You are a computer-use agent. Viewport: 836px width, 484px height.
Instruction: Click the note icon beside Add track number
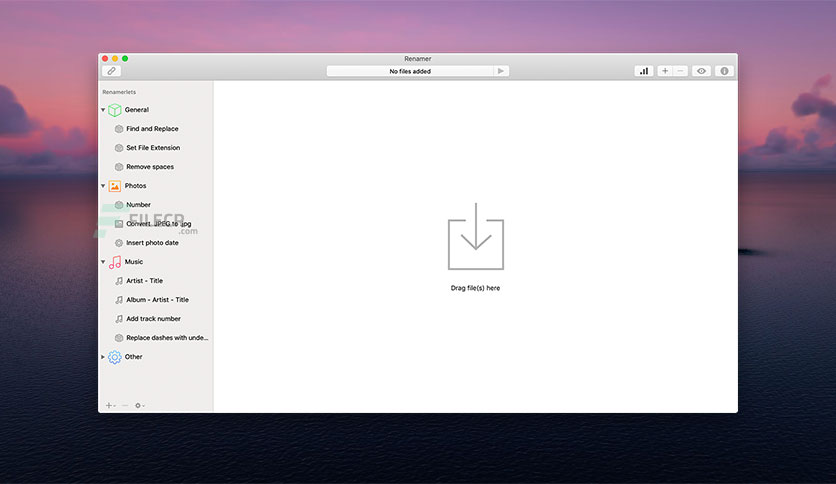point(119,319)
